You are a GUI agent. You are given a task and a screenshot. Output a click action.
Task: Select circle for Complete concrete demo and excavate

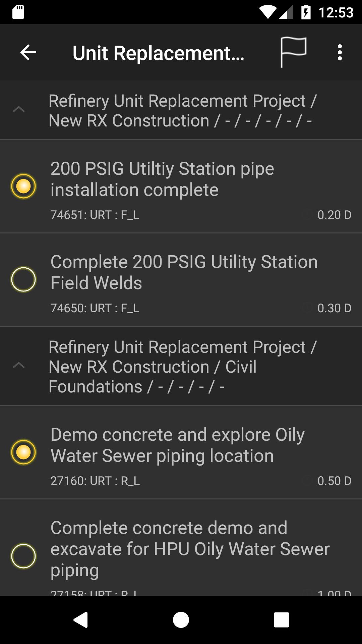click(x=23, y=556)
